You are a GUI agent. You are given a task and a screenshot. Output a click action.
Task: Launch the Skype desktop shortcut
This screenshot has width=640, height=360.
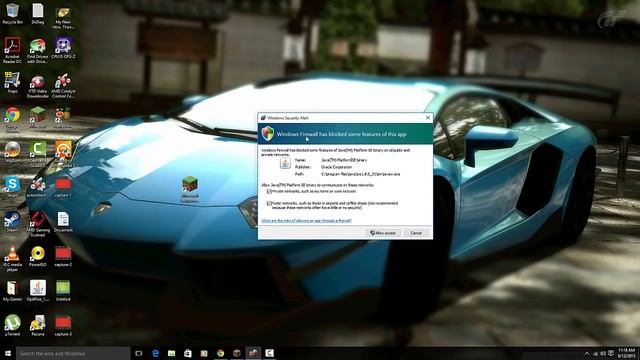12,187
